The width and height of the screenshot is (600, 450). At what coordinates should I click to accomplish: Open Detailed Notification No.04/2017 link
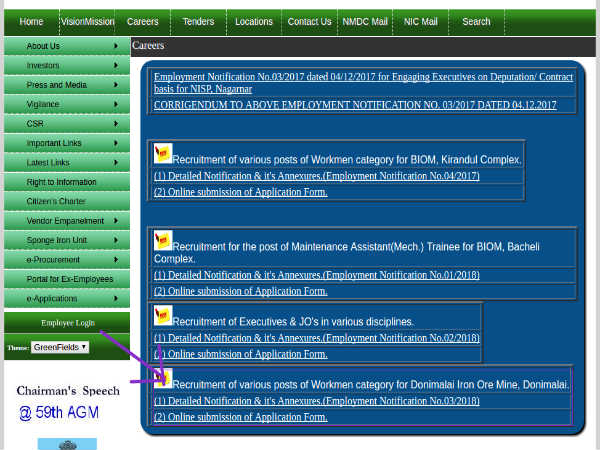[x=316, y=176]
